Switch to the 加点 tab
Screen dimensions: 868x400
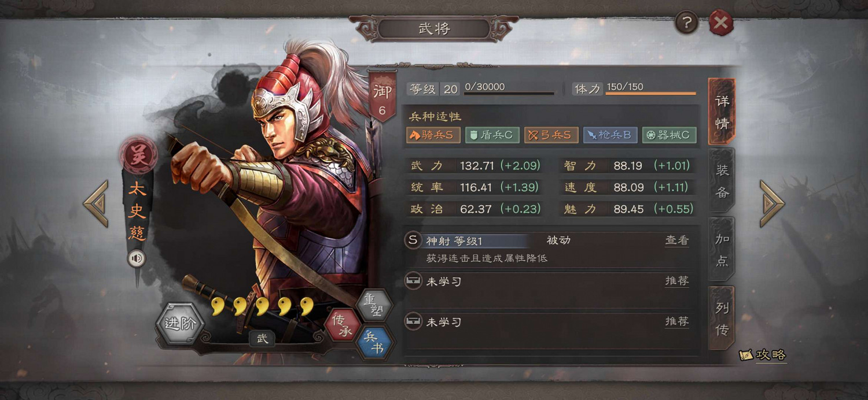click(722, 249)
